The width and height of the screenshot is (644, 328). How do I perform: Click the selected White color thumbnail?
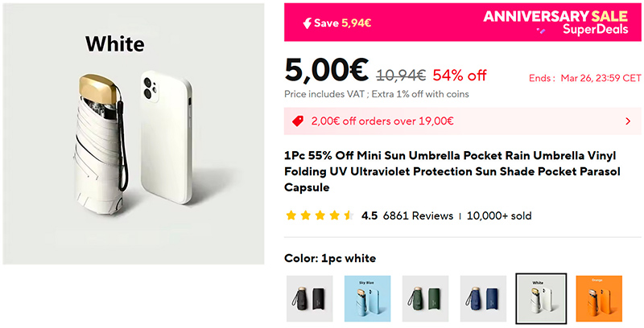pyautogui.click(x=541, y=298)
